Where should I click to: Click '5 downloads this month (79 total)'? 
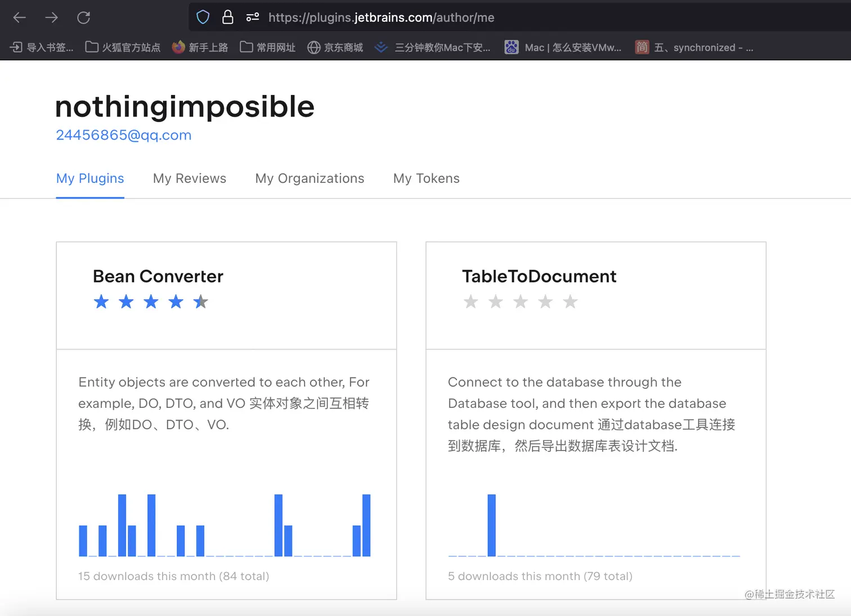coord(540,576)
